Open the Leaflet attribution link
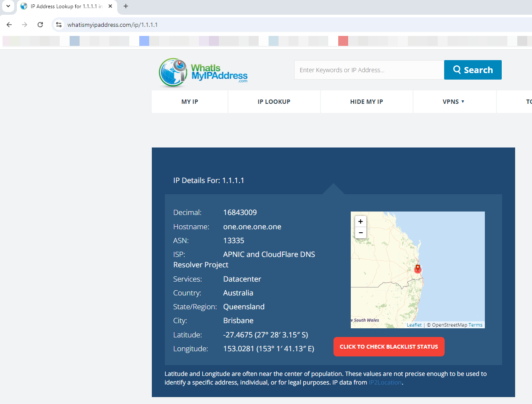 (x=414, y=325)
